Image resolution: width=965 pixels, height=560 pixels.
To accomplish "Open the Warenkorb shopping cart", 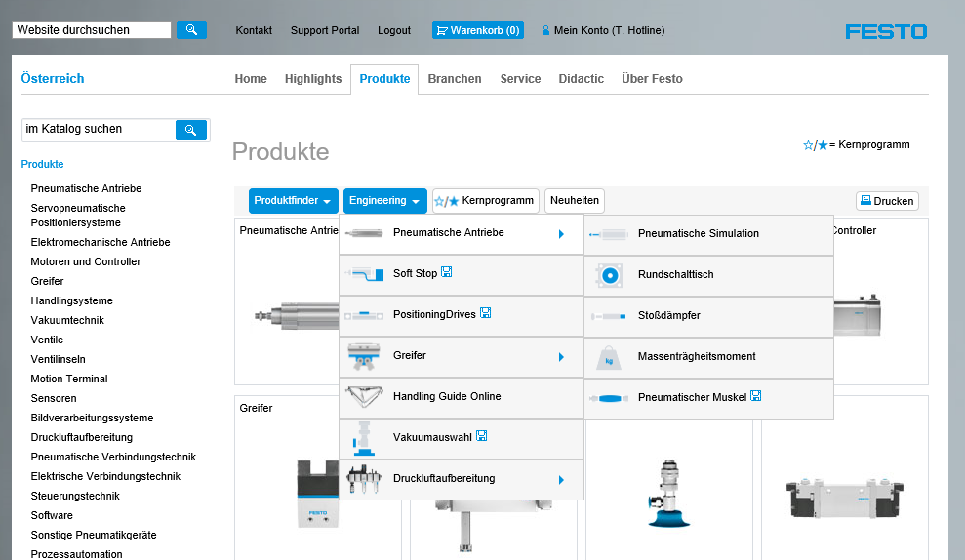I will pyautogui.click(x=477, y=30).
